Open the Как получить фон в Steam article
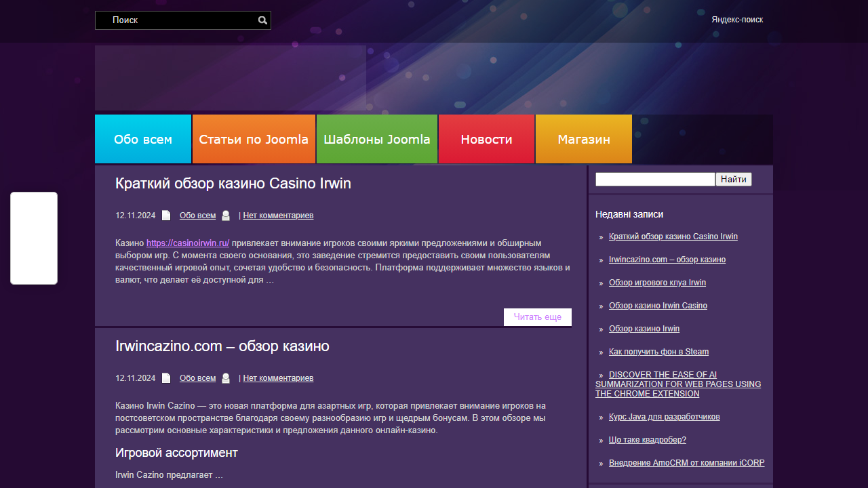 pos(658,351)
